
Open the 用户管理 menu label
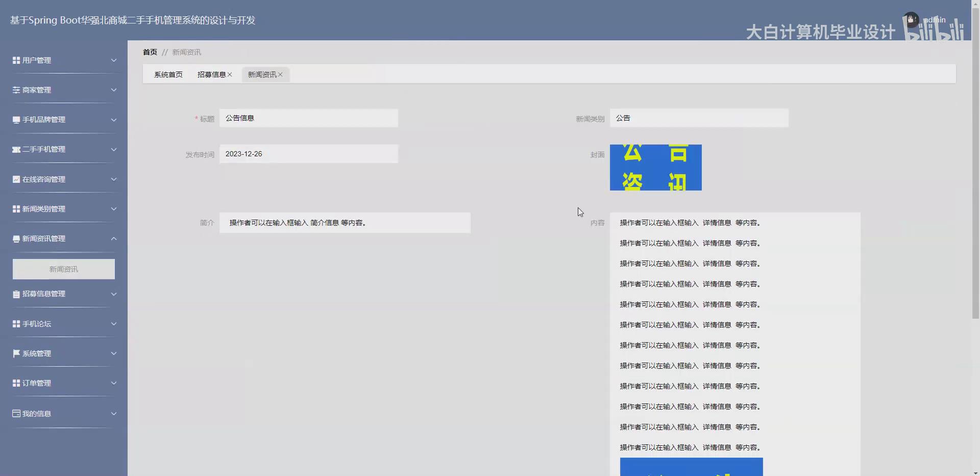(37, 60)
